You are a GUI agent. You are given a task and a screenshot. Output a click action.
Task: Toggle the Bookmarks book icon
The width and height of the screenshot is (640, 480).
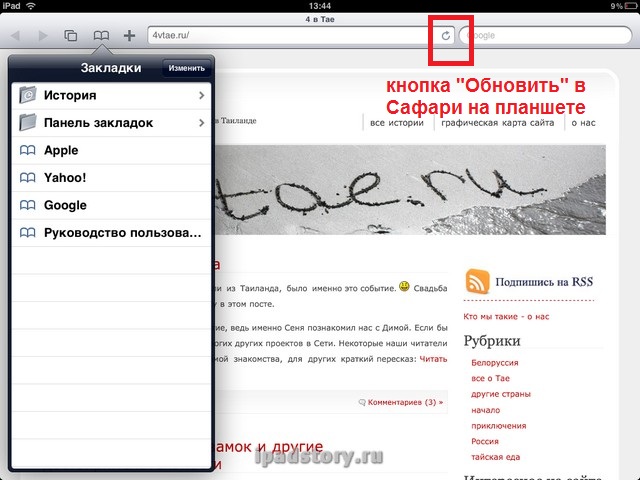[x=101, y=36]
